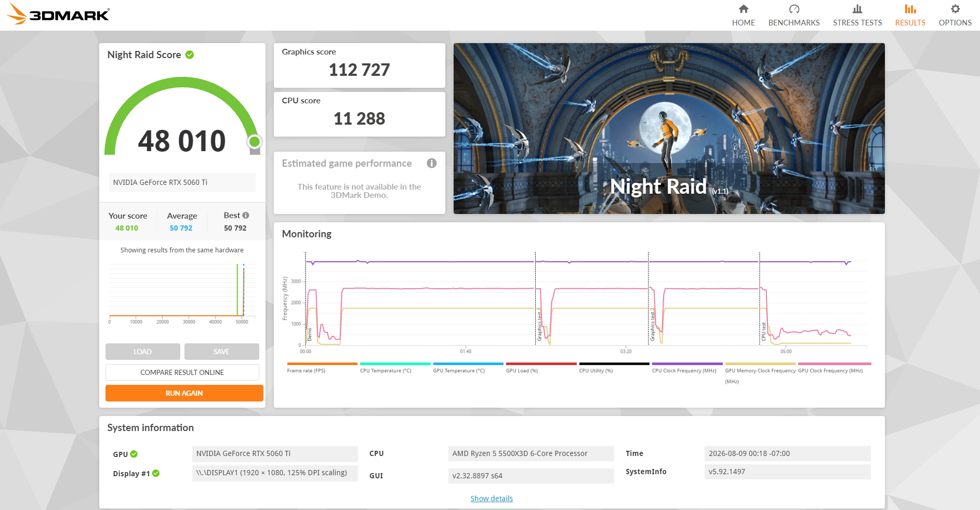Click the info icon next to Best

point(246,215)
